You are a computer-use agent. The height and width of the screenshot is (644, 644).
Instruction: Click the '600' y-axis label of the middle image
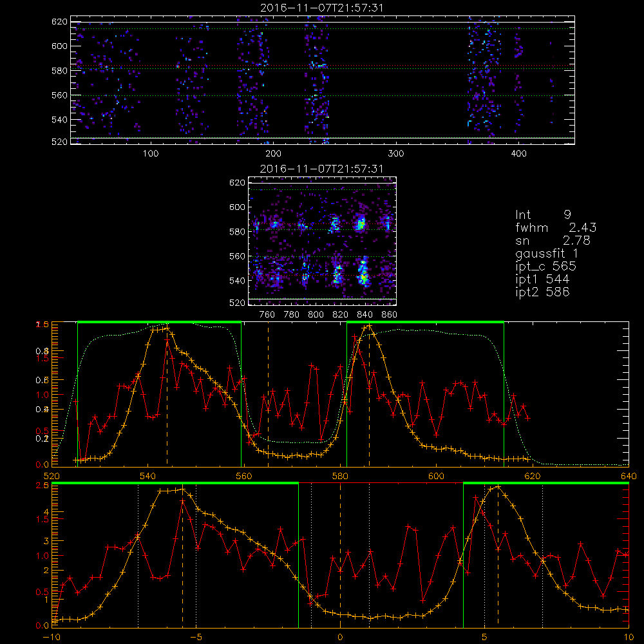(x=237, y=207)
